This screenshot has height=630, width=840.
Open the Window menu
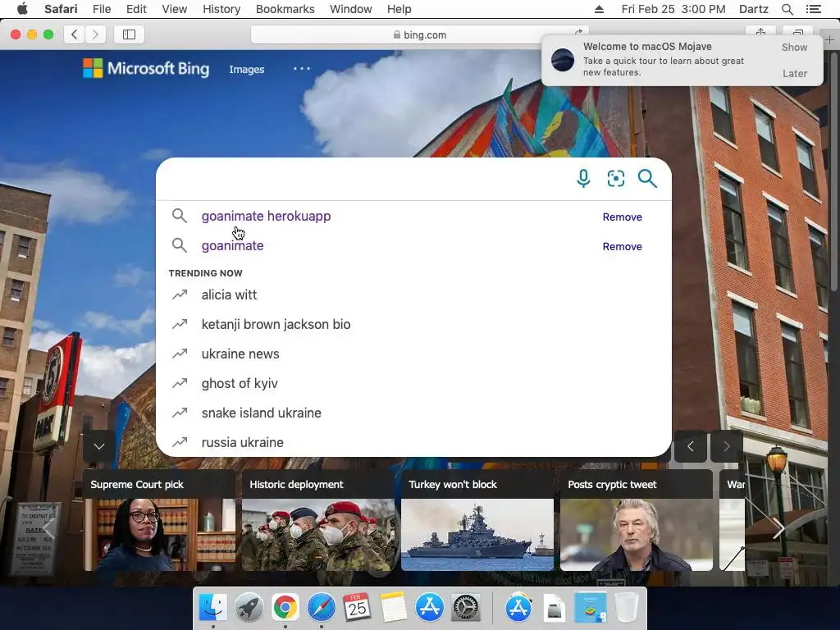coord(351,9)
